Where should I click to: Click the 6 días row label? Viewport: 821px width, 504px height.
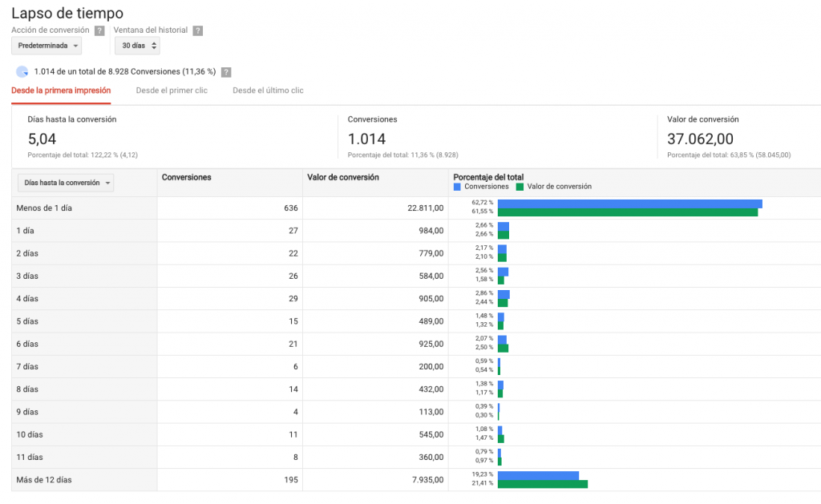tap(27, 345)
